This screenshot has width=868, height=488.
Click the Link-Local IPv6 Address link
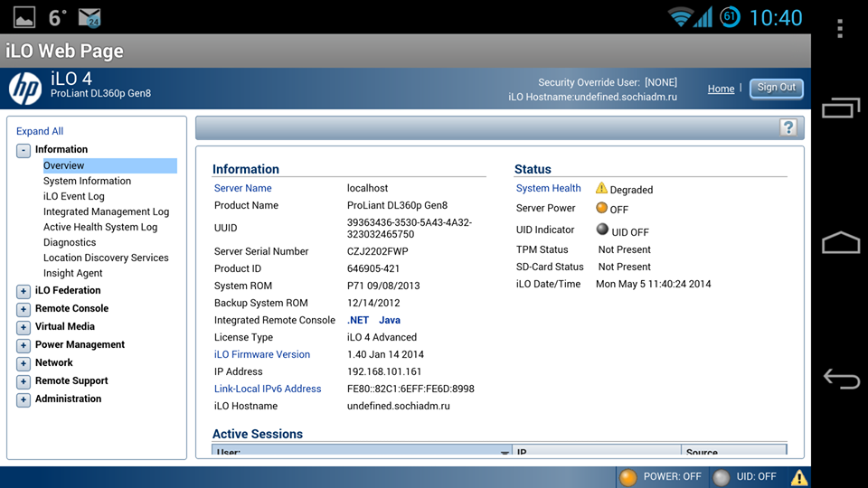[x=268, y=389]
